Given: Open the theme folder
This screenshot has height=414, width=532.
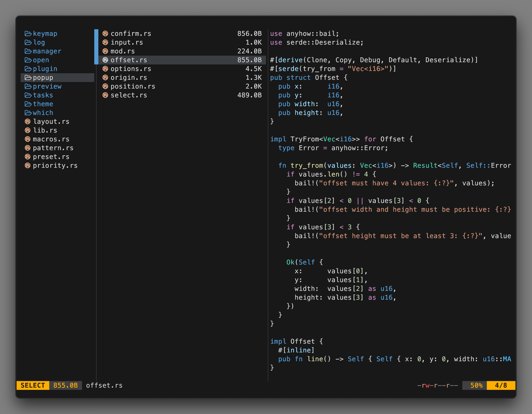Looking at the screenshot, I should (x=43, y=104).
